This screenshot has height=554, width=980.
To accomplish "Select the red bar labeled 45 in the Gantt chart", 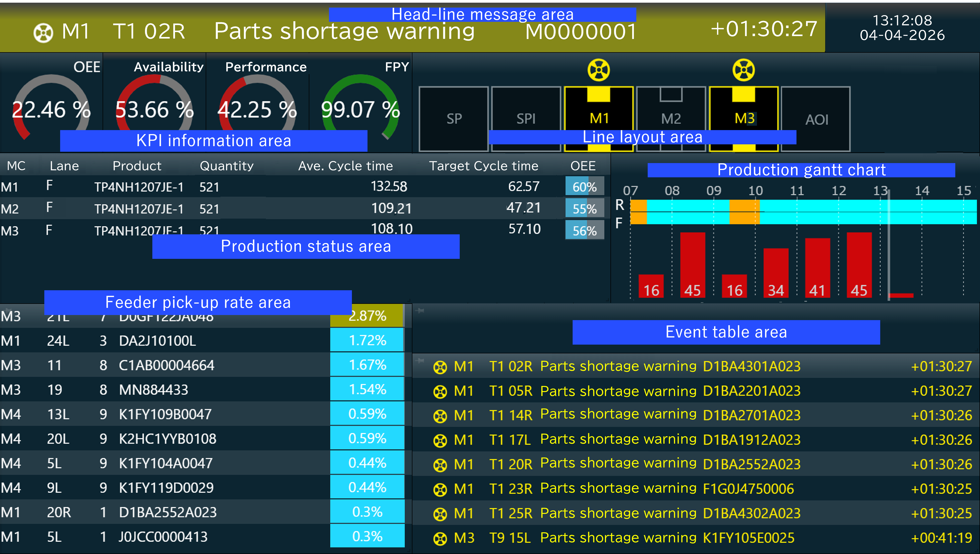I will pyautogui.click(x=692, y=266).
